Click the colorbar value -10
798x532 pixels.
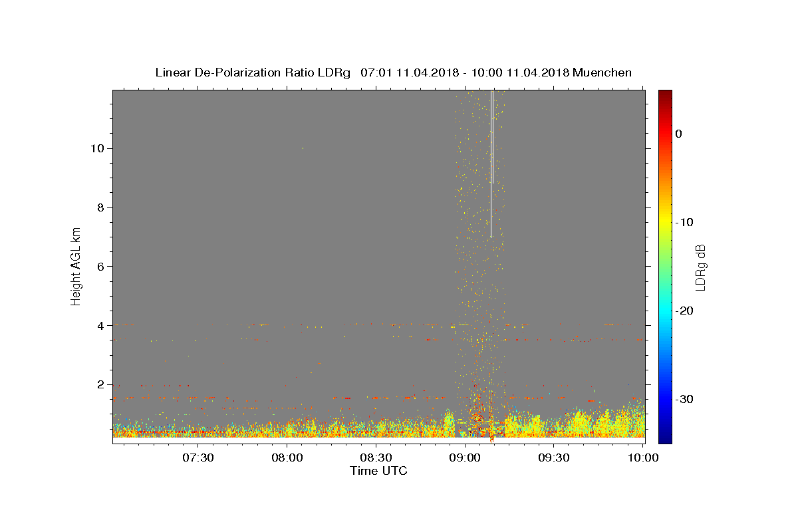pyautogui.click(x=684, y=222)
